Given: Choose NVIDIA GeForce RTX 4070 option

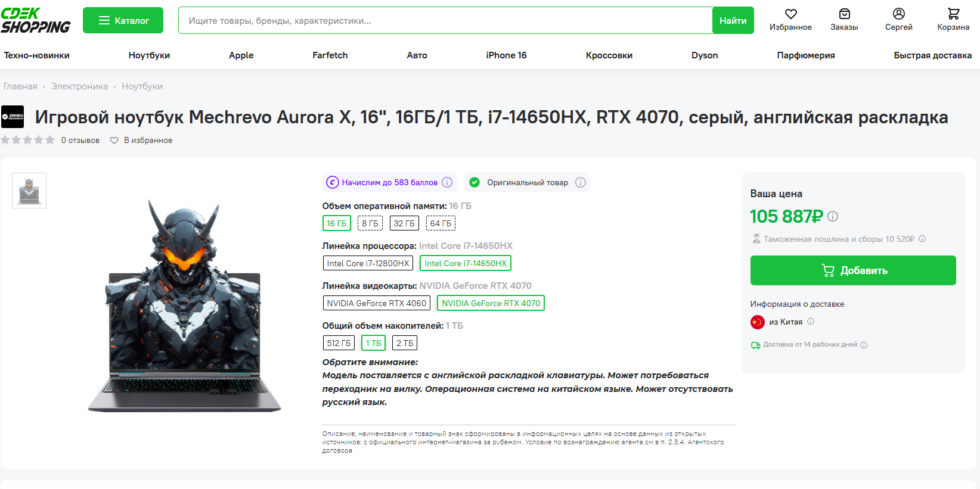Looking at the screenshot, I should click(x=491, y=303).
